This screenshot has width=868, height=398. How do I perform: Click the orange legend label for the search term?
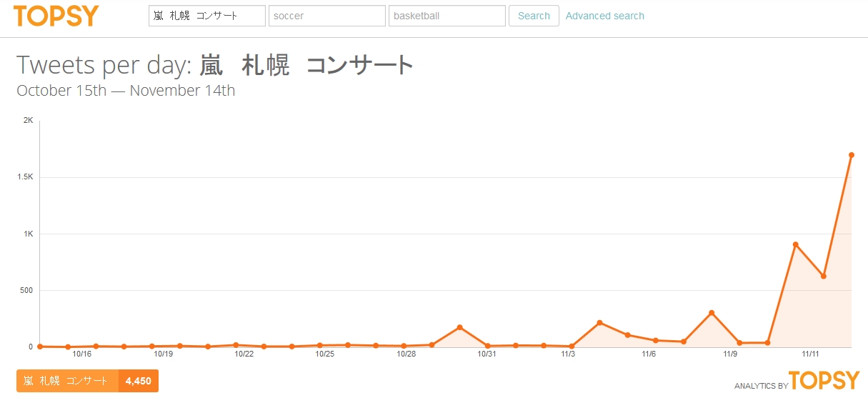(x=67, y=381)
